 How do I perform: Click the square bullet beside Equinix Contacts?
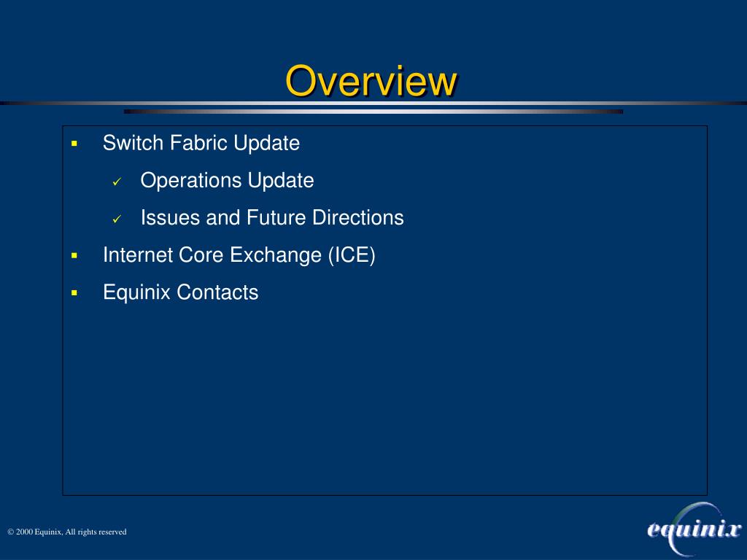[x=74, y=293]
